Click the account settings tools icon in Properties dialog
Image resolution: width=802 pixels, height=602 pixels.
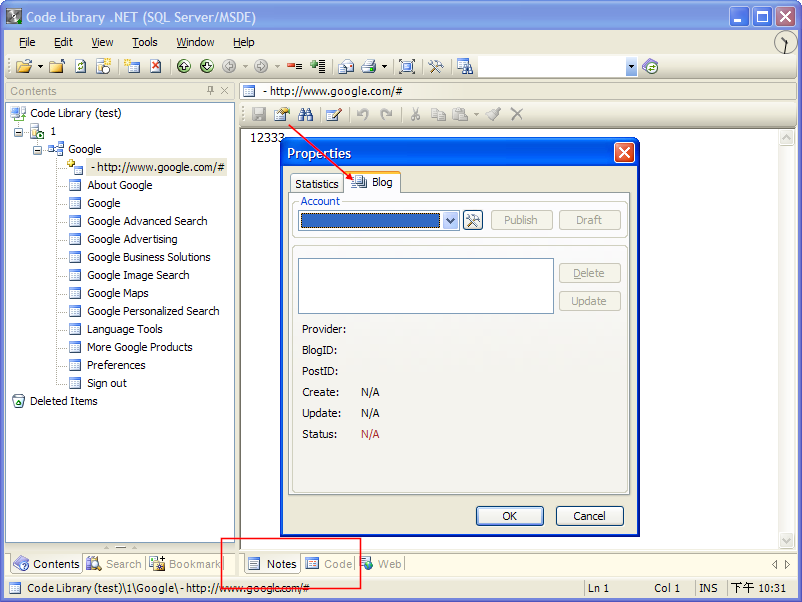[x=473, y=220]
